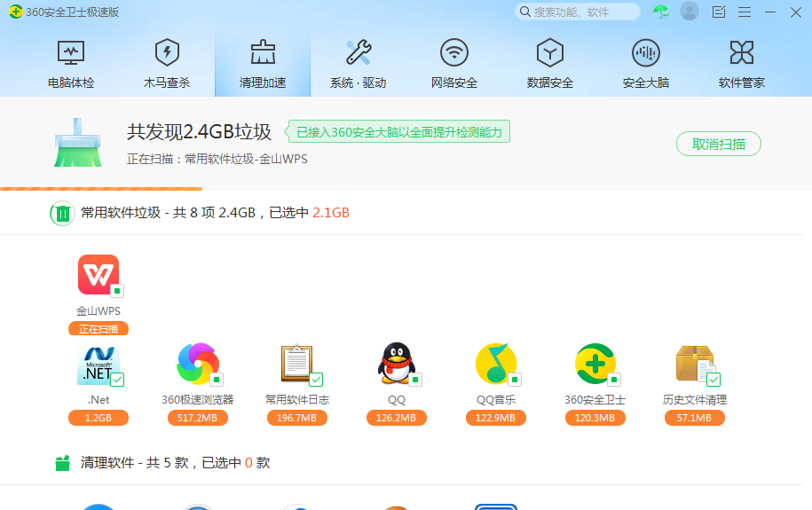812x510 pixels.
Task: Click the 360极速浏览器 browser icon
Action: click(x=198, y=364)
